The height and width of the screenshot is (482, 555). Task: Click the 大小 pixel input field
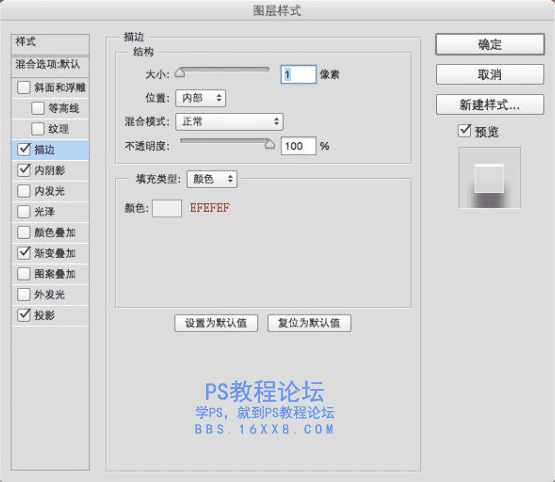[298, 74]
